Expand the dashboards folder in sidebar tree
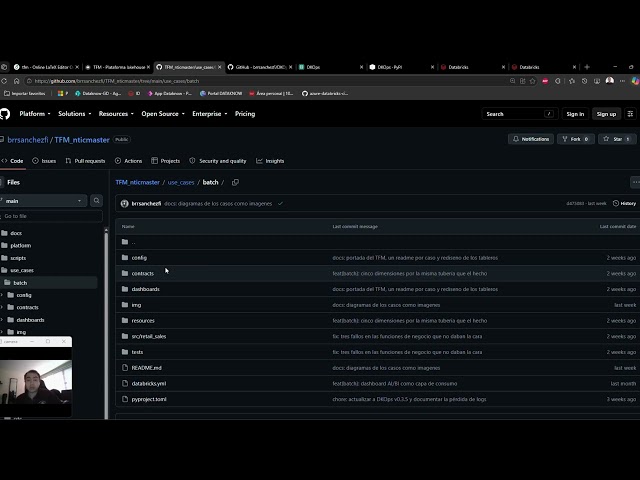 coord(2,320)
